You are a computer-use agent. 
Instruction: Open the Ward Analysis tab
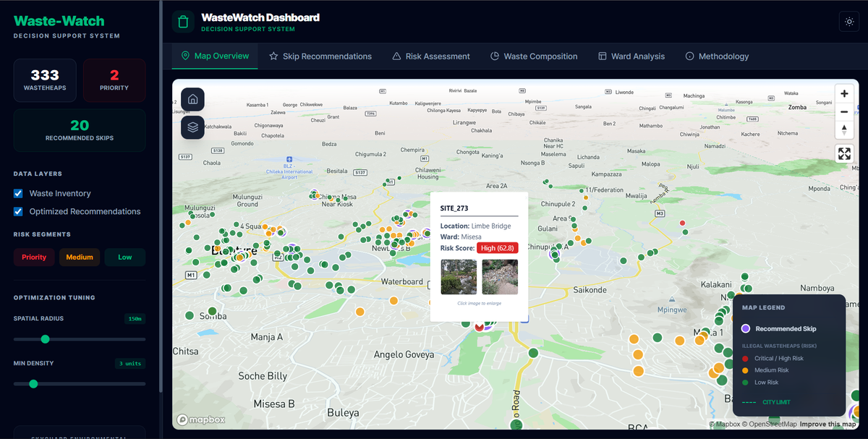coord(631,56)
